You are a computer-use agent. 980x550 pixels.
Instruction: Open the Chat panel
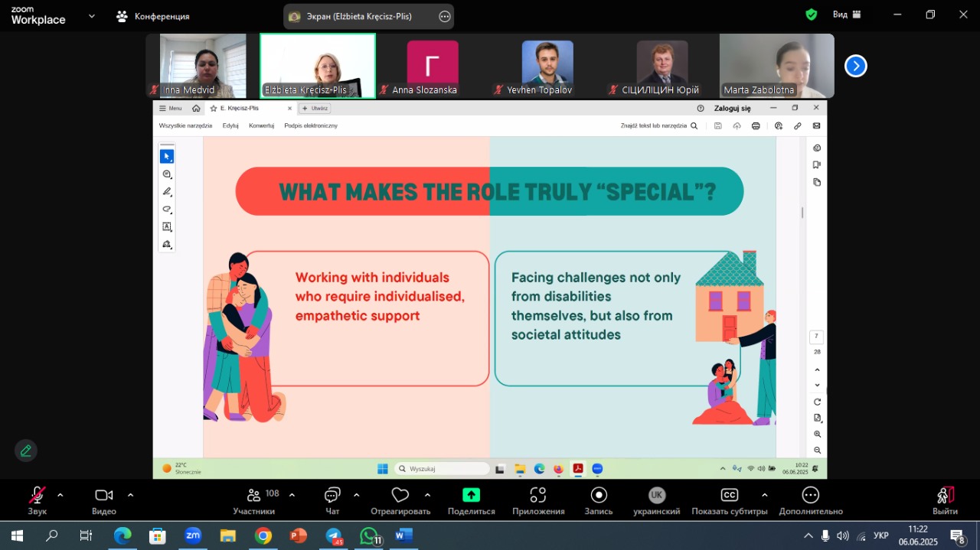pyautogui.click(x=332, y=496)
